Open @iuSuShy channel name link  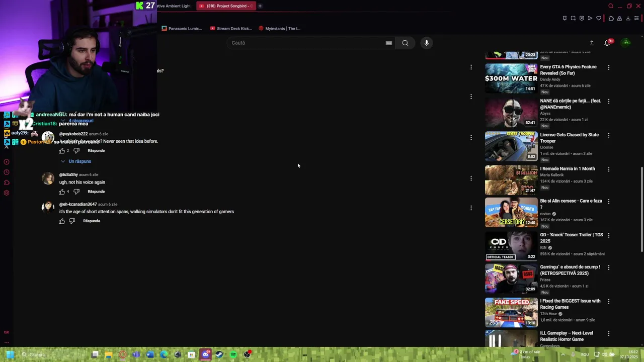(68, 175)
